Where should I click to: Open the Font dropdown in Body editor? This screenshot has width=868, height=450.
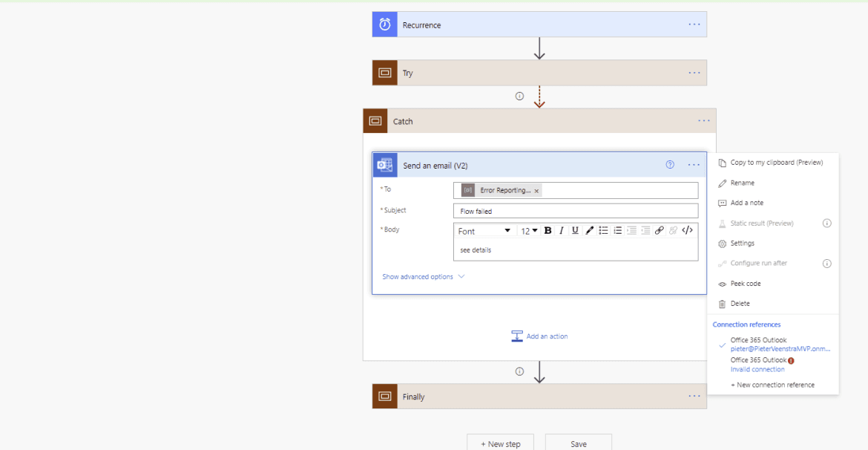point(484,231)
